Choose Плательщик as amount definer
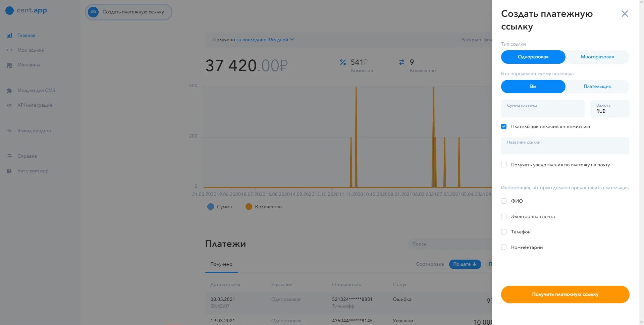The image size is (644, 325). pyautogui.click(x=597, y=87)
